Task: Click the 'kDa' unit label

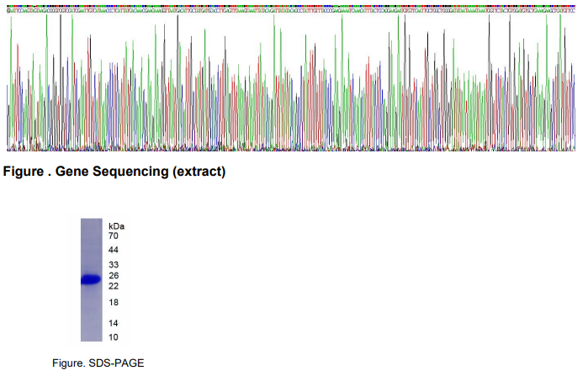Action: pos(116,226)
